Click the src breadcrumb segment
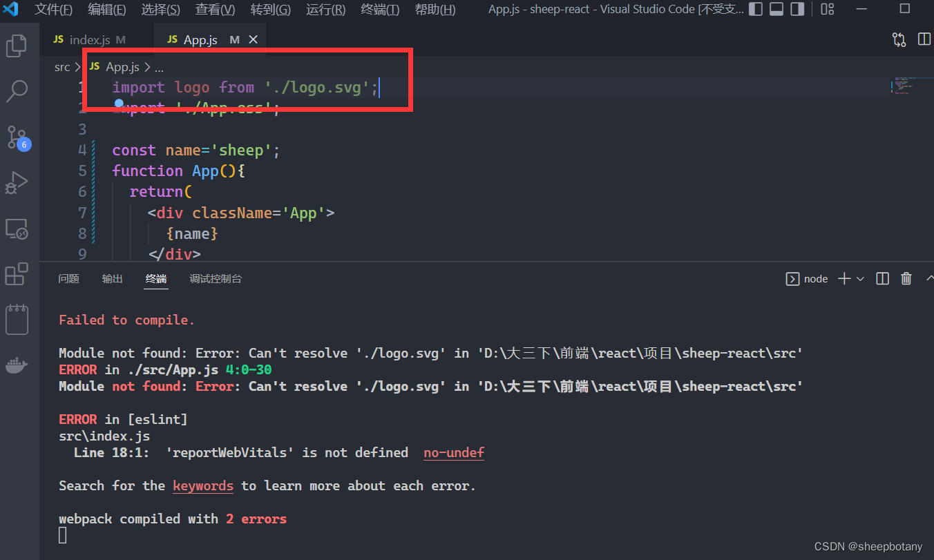This screenshot has width=934, height=560. click(62, 67)
